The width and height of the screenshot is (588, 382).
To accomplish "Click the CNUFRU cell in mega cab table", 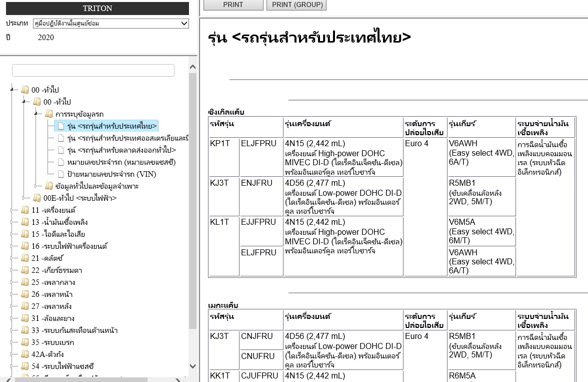I will (261, 360).
